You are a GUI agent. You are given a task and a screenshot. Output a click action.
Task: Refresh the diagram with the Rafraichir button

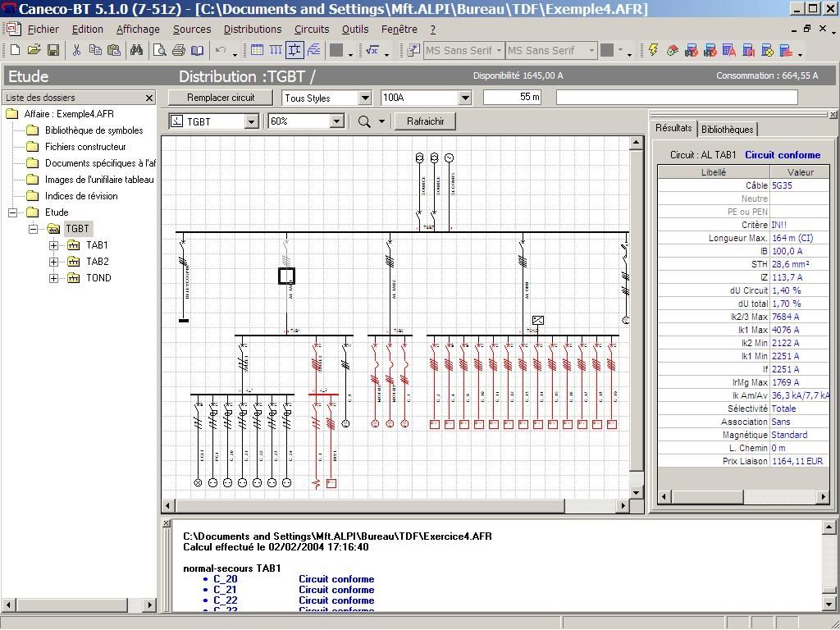[423, 121]
